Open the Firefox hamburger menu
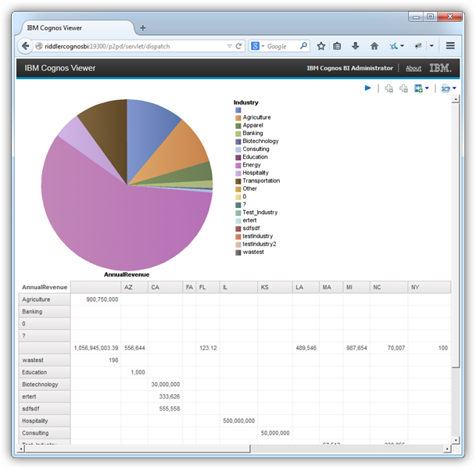Screen dimensions: 476x469 pos(450,46)
